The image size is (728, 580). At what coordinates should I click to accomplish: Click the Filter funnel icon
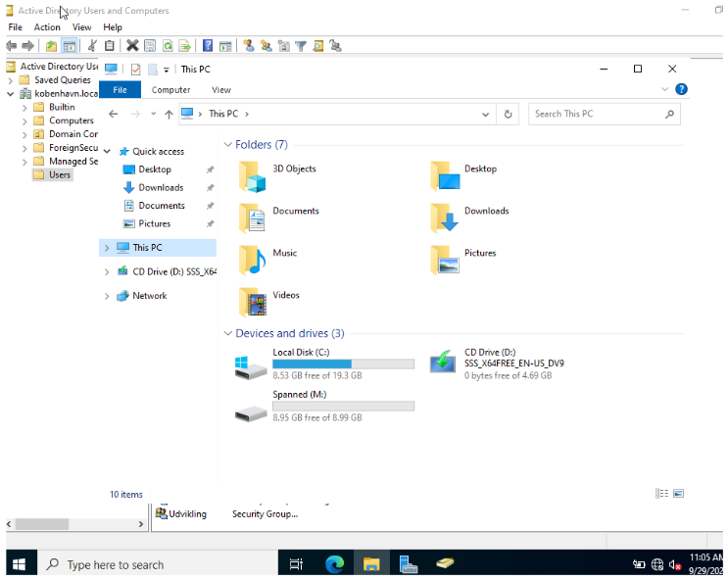[x=301, y=45]
